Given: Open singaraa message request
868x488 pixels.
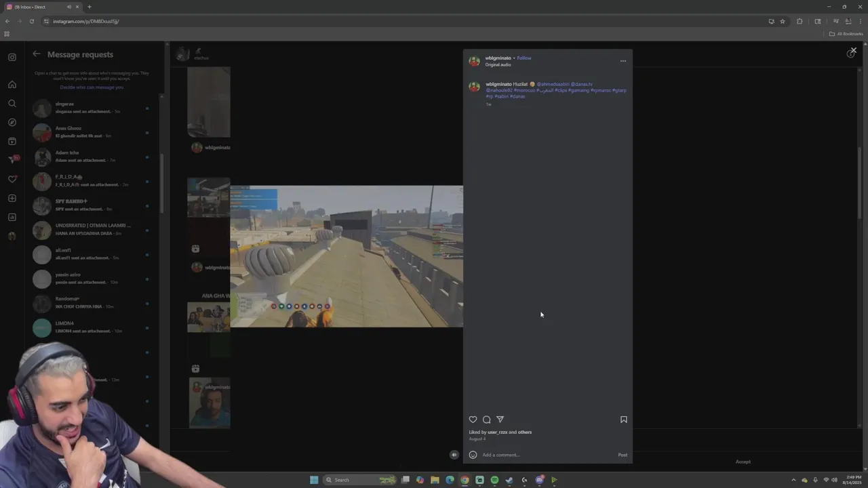Looking at the screenshot, I should [x=92, y=108].
